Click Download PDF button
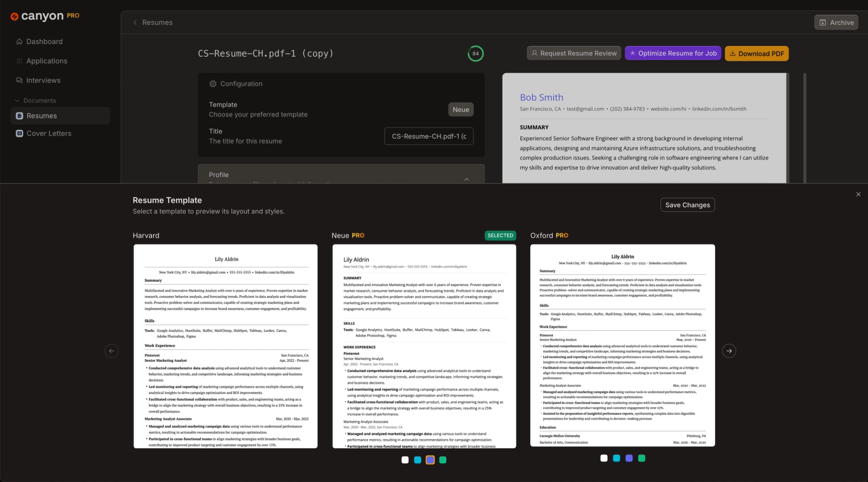Screen dimensions: 868x482 click(756, 53)
